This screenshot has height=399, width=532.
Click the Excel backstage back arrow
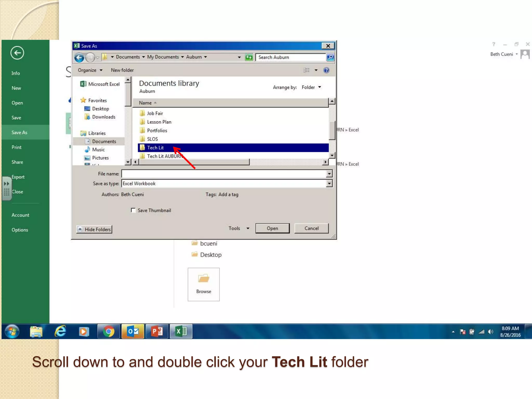pyautogui.click(x=17, y=53)
